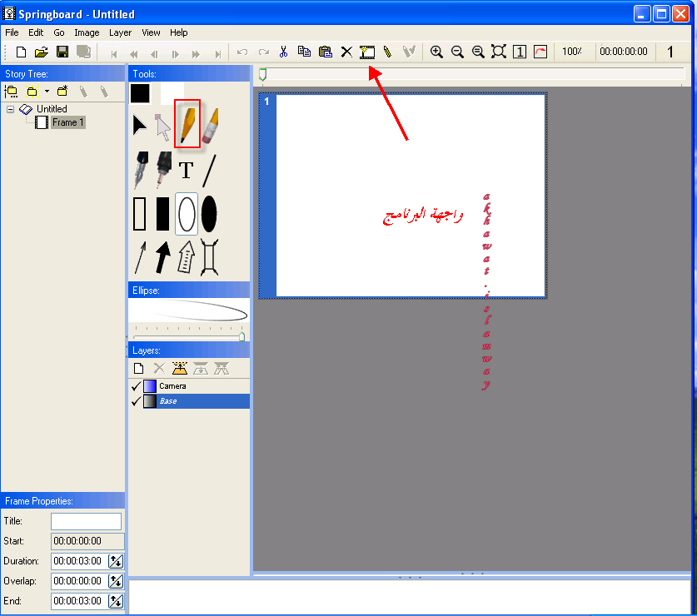
Task: Click the Ellipse thickness slider handle
Action: (x=241, y=336)
